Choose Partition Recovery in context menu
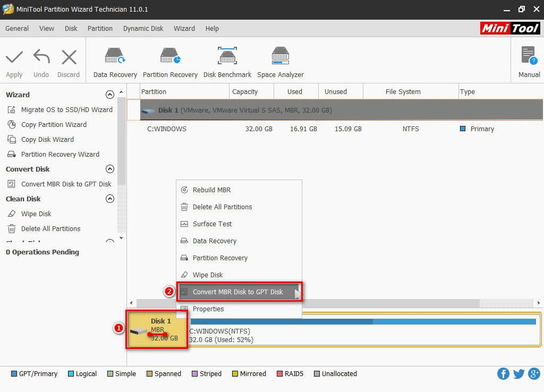 (x=239, y=258)
